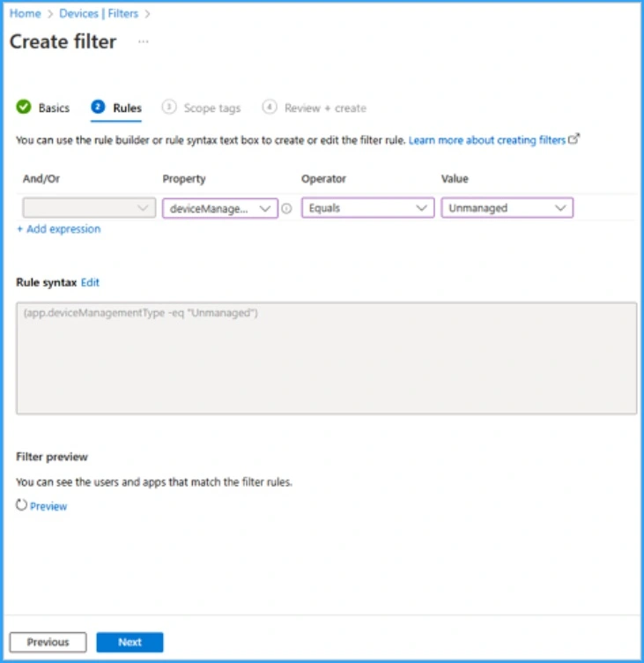The width and height of the screenshot is (644, 663).
Task: Click the Previous button
Action: 48,642
